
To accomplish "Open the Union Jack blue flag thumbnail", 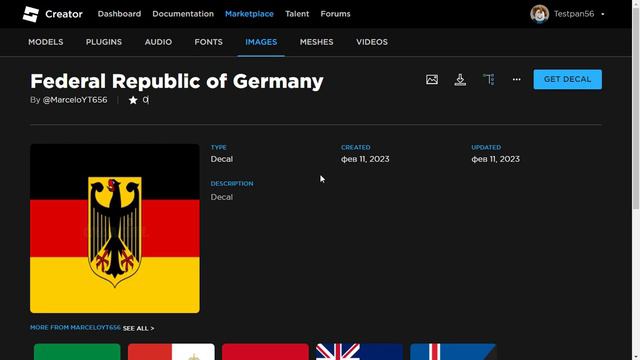I will (359, 351).
